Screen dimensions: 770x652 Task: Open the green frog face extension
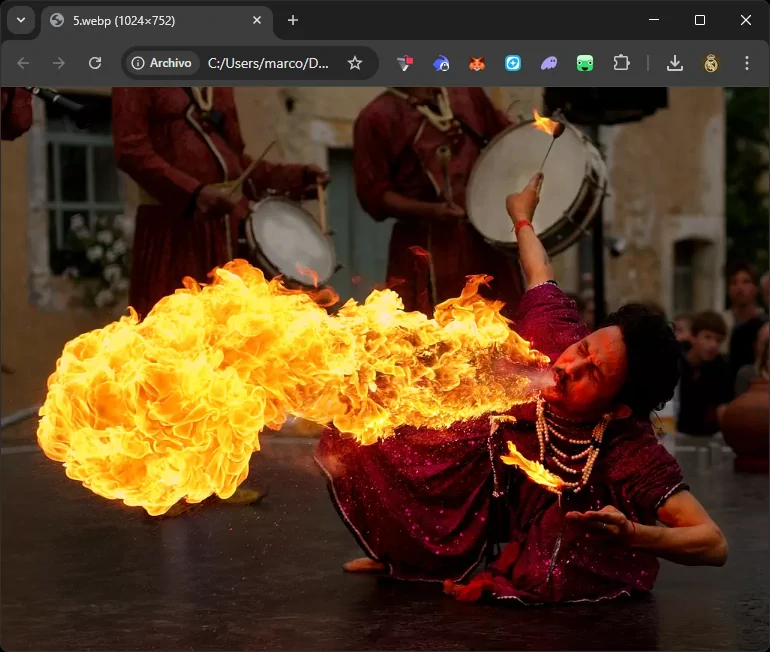click(x=585, y=63)
